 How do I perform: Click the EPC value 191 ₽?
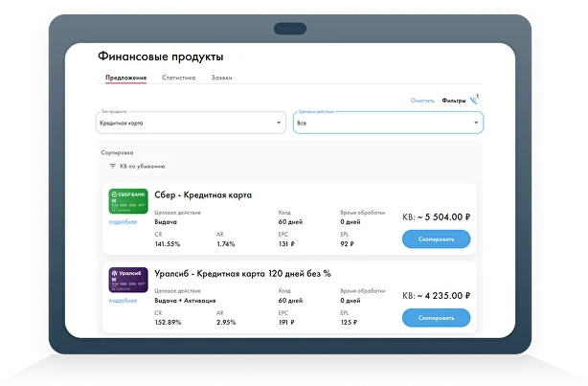(286, 323)
